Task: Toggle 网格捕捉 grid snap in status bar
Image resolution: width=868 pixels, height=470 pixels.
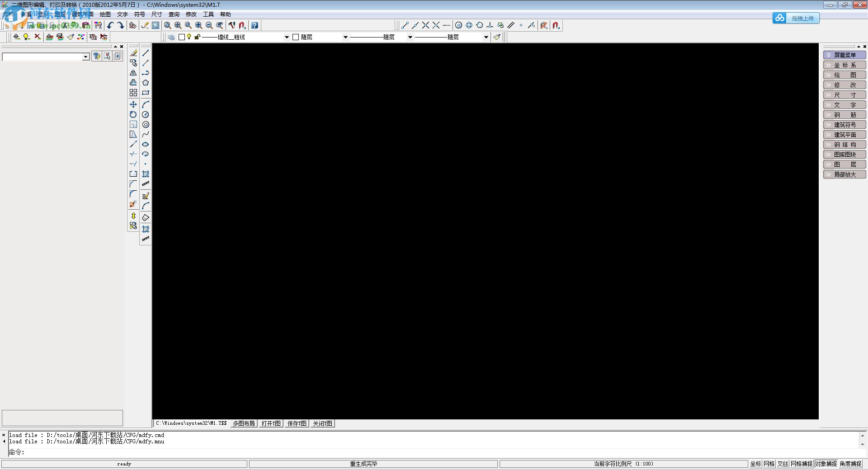Action: pyautogui.click(x=802, y=464)
